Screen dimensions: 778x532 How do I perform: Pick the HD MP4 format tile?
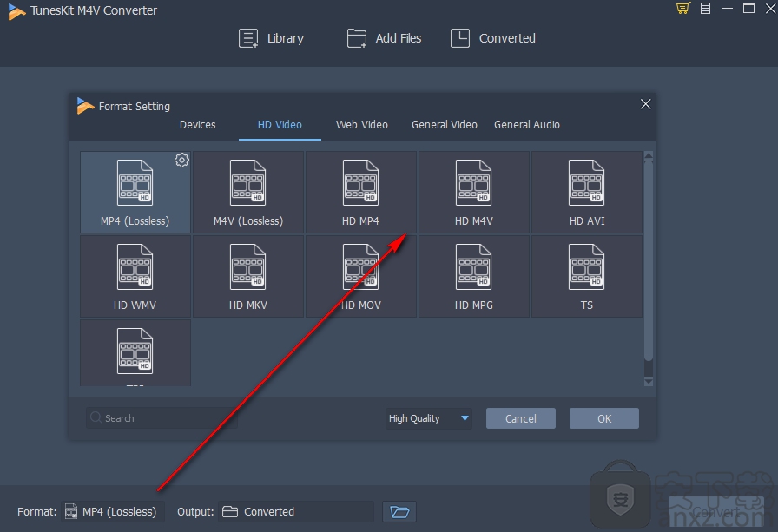360,193
